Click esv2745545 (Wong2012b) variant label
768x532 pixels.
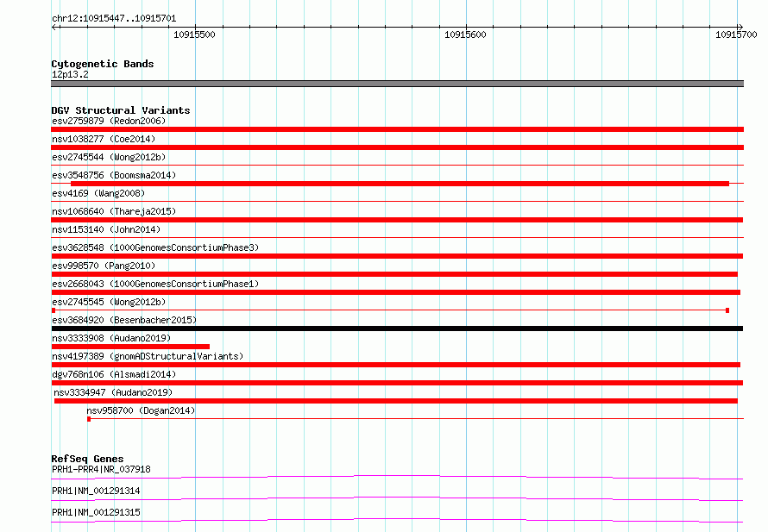click(109, 302)
